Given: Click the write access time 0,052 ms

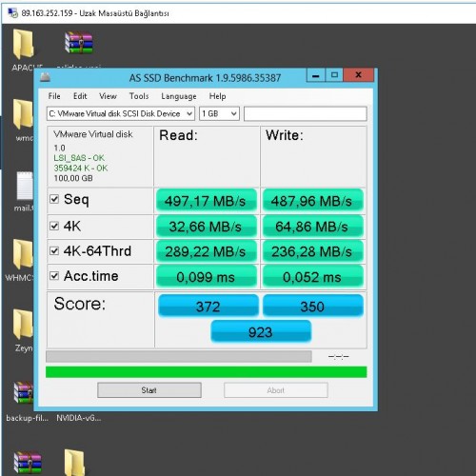Looking at the screenshot, I should (312, 277).
